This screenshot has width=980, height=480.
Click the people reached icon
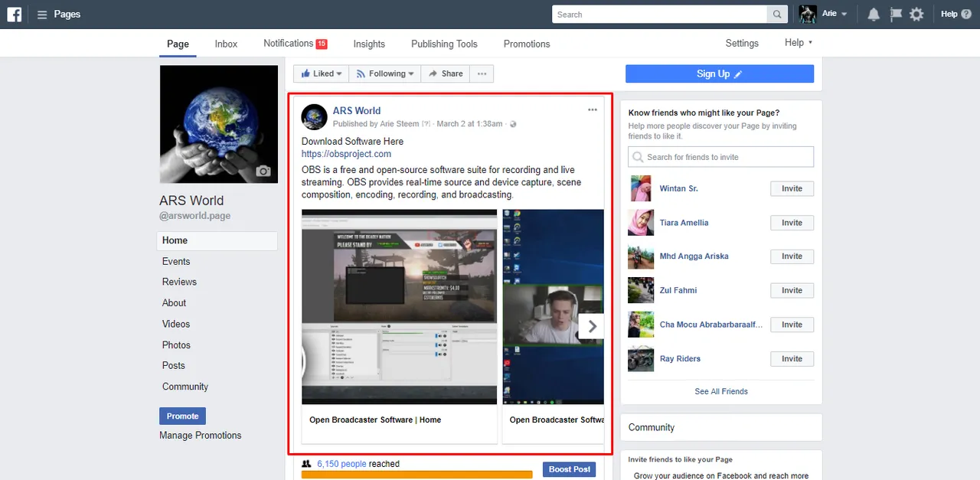(307, 464)
